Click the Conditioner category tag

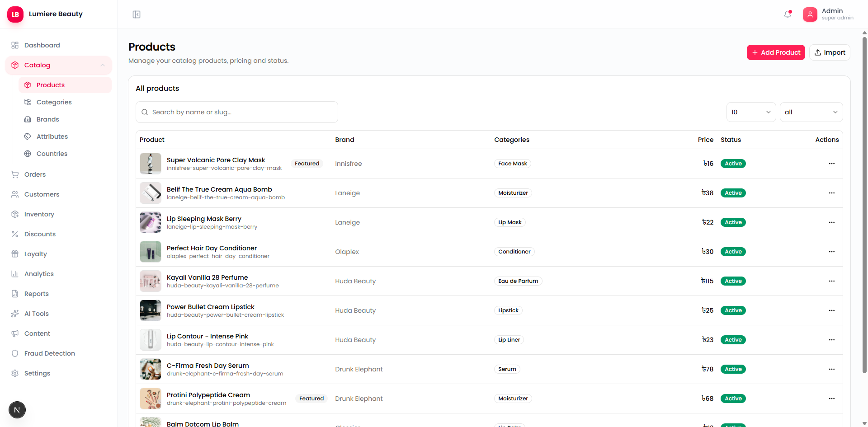514,252
